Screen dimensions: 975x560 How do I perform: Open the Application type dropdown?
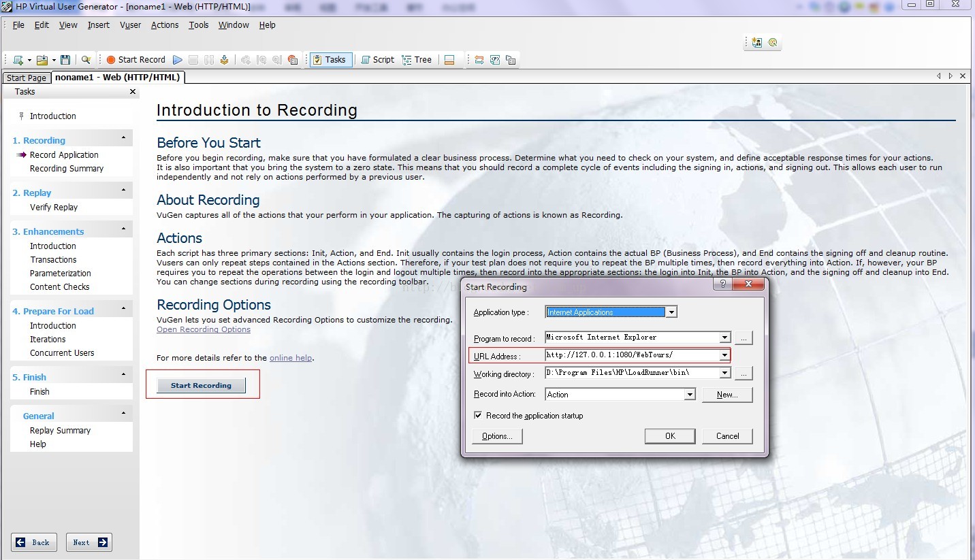point(671,312)
